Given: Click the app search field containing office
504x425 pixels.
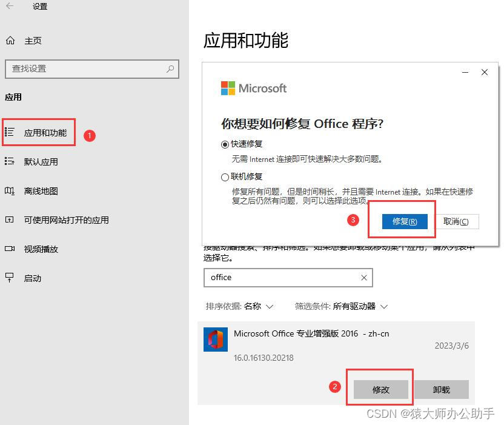Looking at the screenshot, I should tap(288, 277).
